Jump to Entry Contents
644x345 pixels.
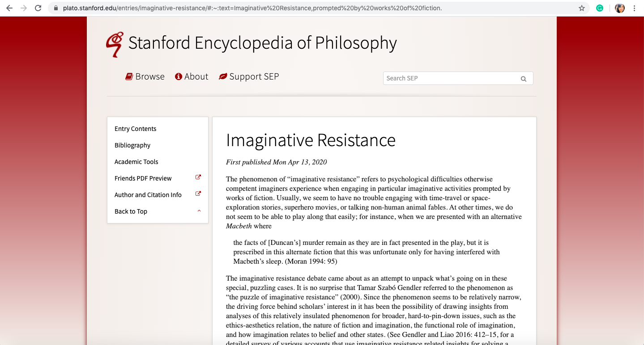click(x=135, y=129)
